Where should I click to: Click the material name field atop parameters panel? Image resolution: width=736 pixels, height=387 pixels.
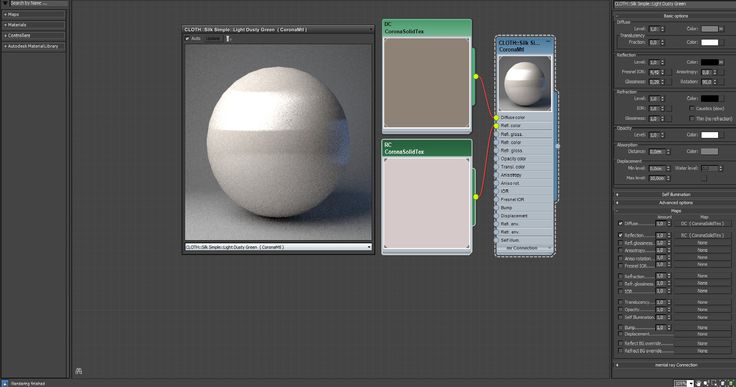[x=674, y=4]
